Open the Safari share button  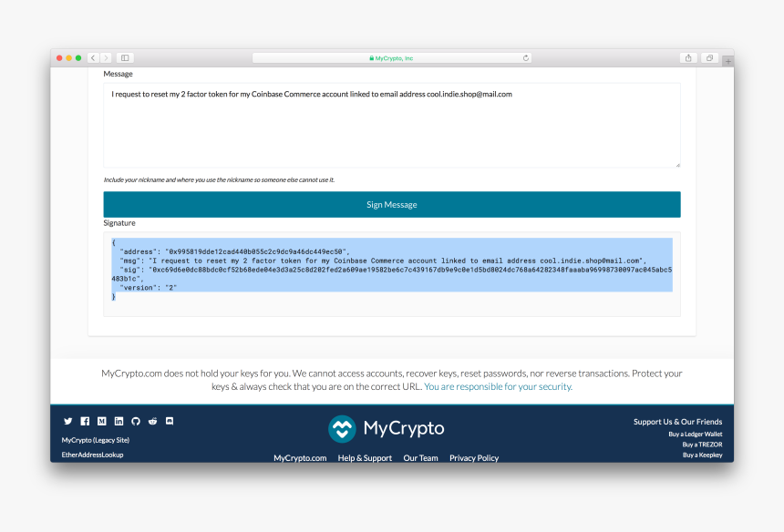[688, 58]
